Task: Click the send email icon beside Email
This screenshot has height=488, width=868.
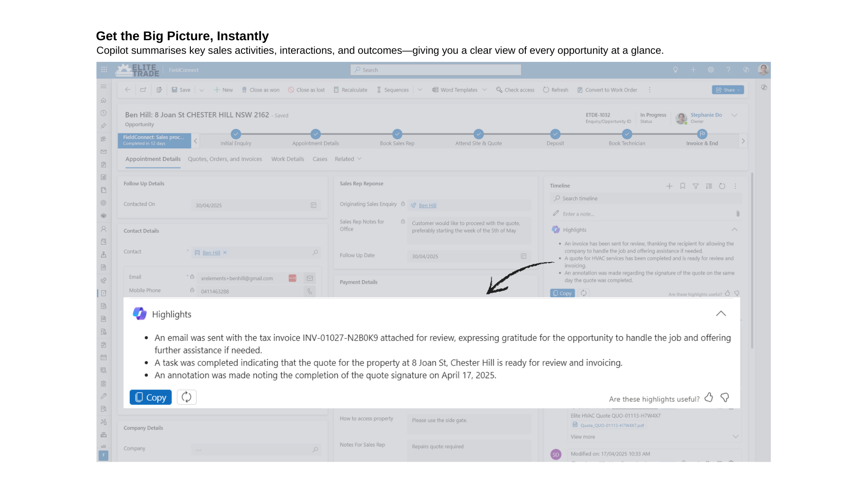Action: tap(310, 278)
